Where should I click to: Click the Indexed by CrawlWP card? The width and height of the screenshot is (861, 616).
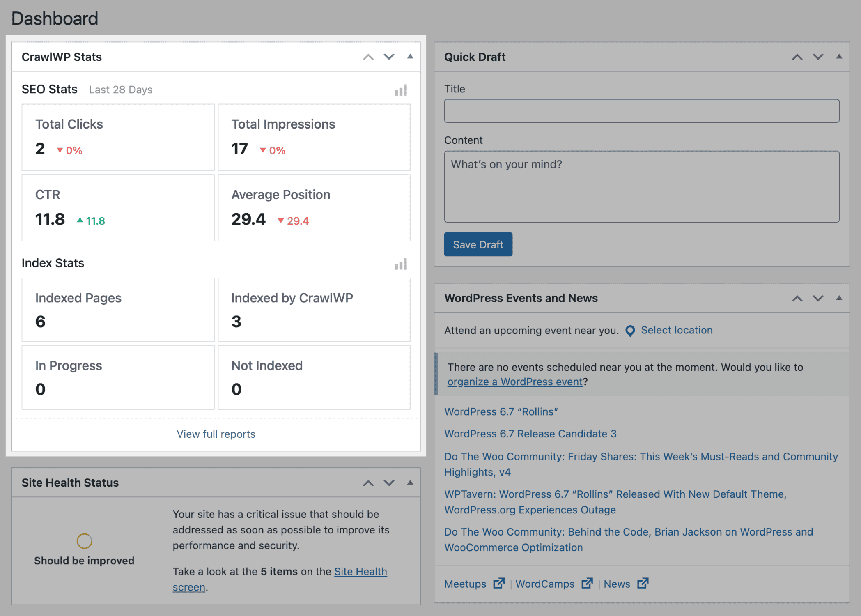point(314,310)
